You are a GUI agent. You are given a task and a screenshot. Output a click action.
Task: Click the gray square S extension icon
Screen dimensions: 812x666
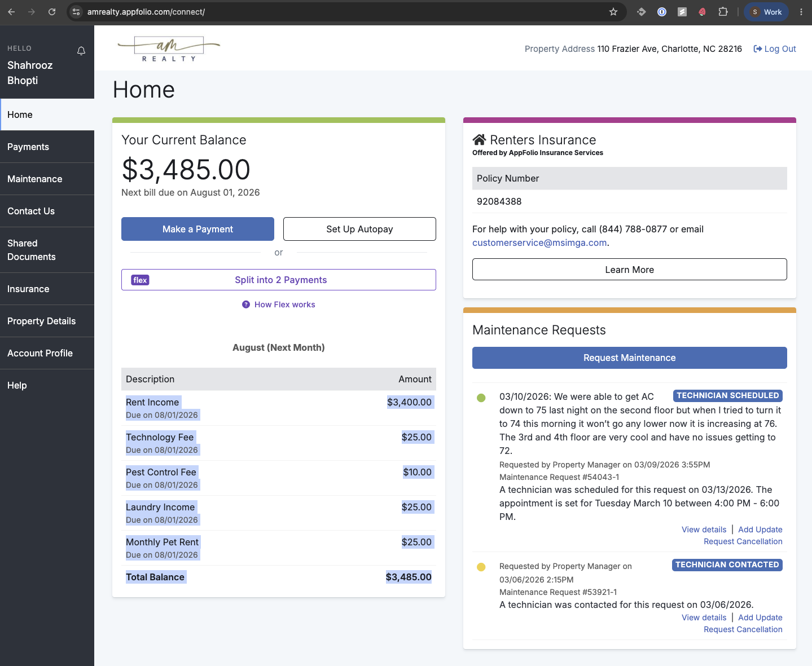[682, 12]
